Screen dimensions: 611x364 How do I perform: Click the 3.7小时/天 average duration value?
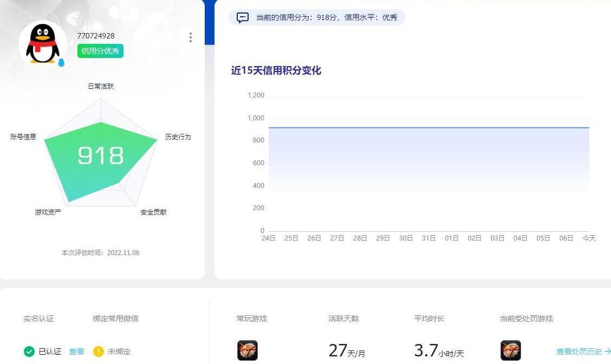coord(439,350)
